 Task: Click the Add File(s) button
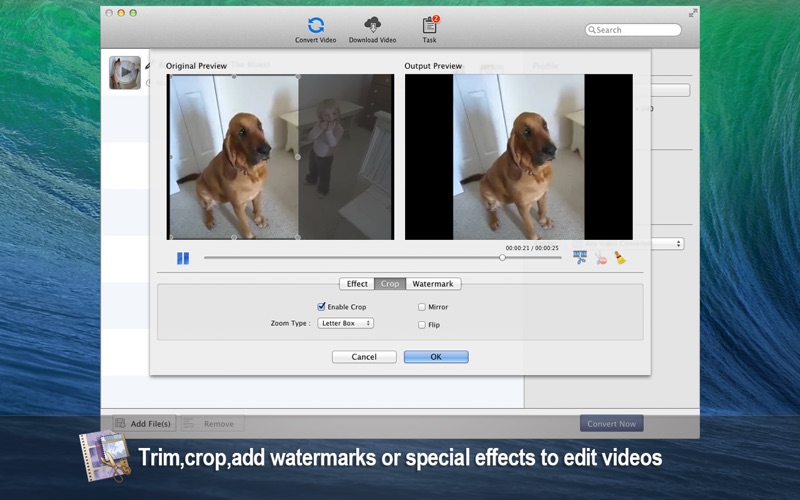coord(144,423)
